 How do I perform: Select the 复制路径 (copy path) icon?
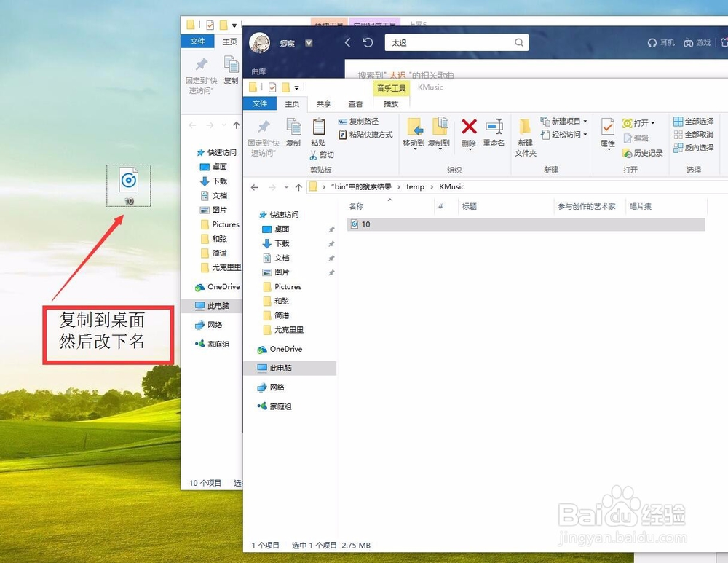pyautogui.click(x=343, y=121)
